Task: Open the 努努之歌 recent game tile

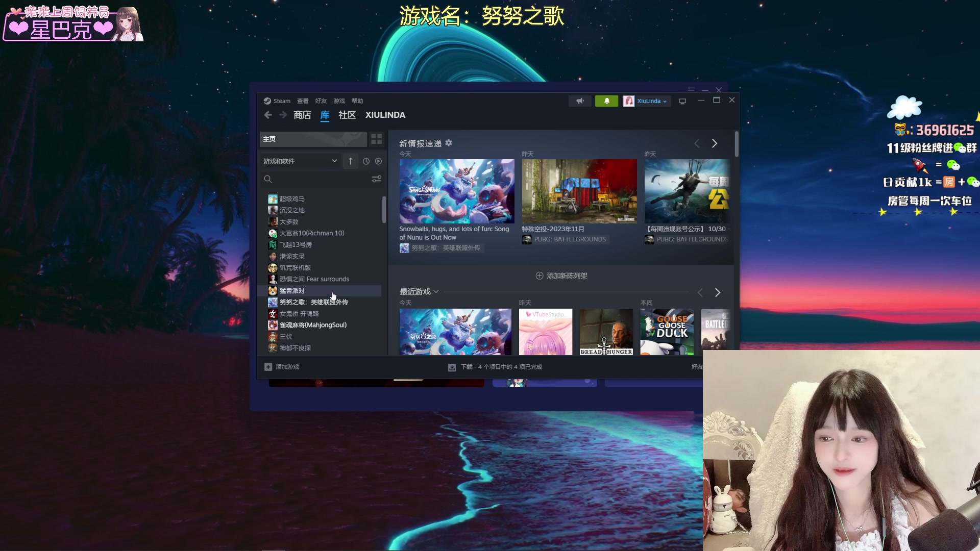Action: click(x=455, y=332)
